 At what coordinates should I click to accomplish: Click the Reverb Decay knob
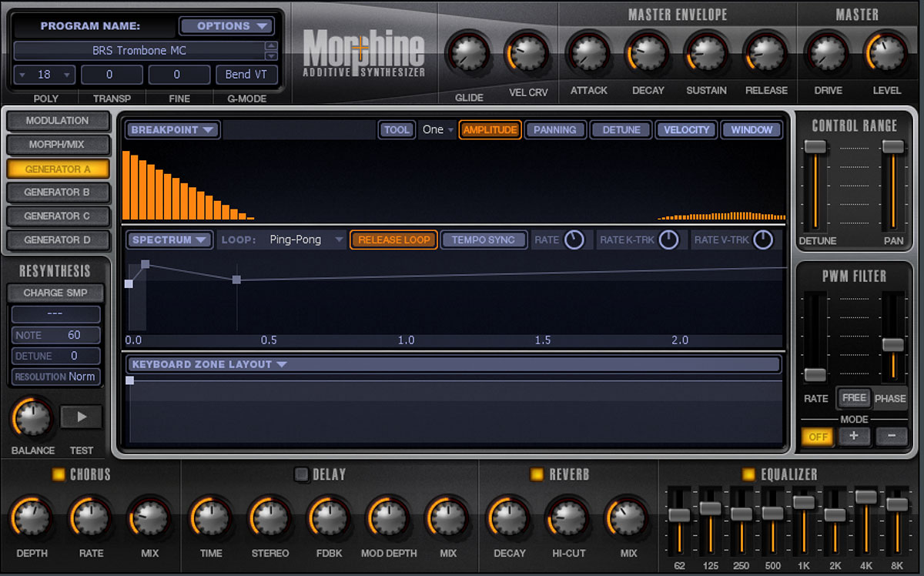tap(509, 518)
